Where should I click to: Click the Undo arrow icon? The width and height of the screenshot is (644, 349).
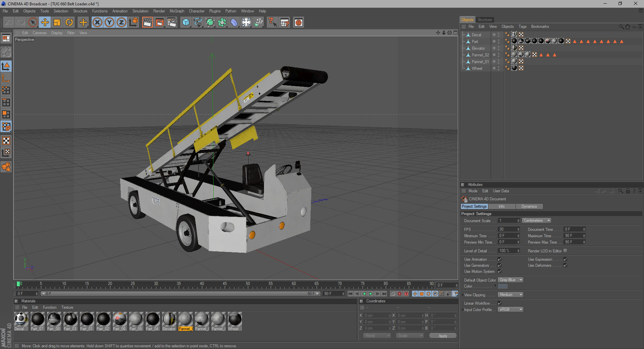pyautogui.click(x=8, y=22)
